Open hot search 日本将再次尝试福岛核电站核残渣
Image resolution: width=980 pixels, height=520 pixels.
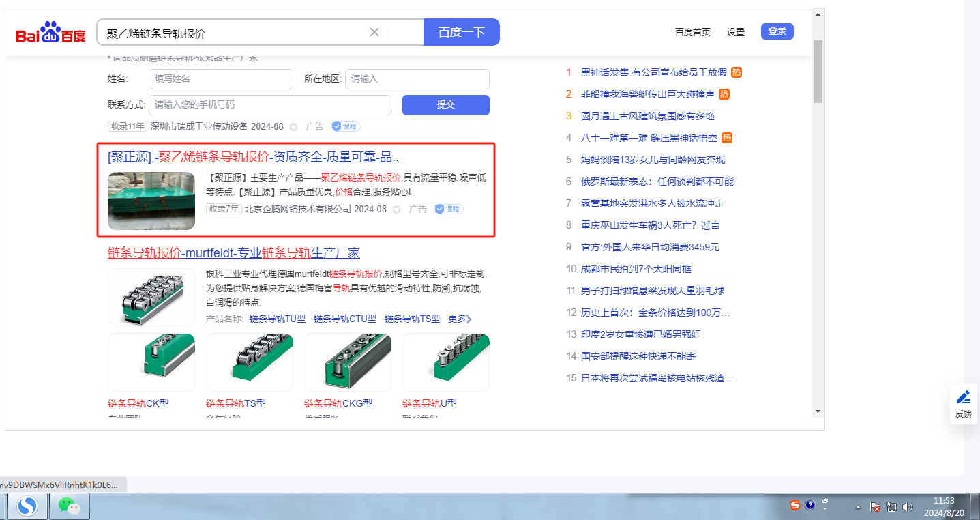click(x=657, y=378)
